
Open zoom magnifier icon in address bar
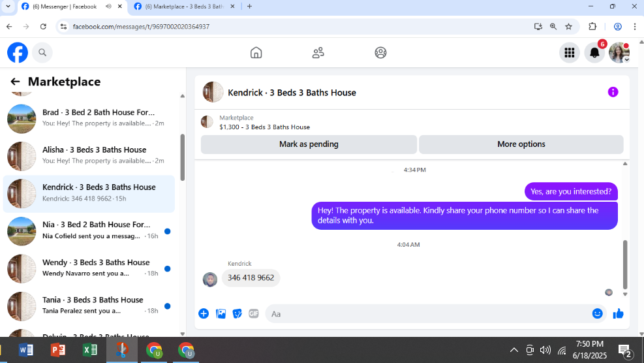(553, 27)
